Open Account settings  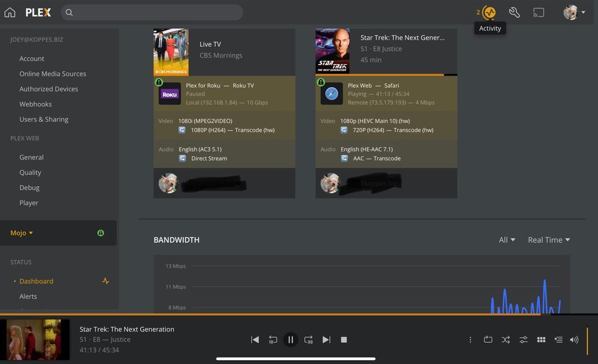(32, 59)
